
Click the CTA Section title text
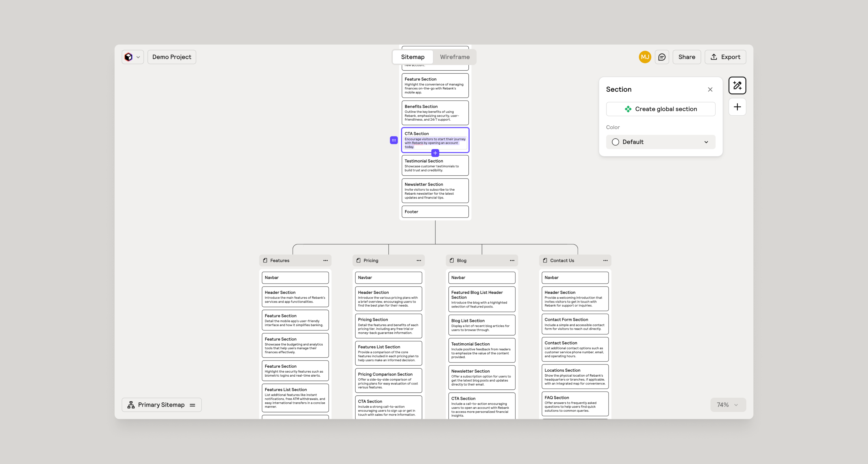416,134
